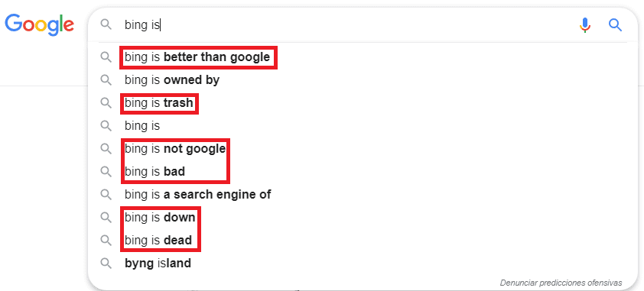
Task: Click the magnifier icon inside search box
Action: pos(106,24)
